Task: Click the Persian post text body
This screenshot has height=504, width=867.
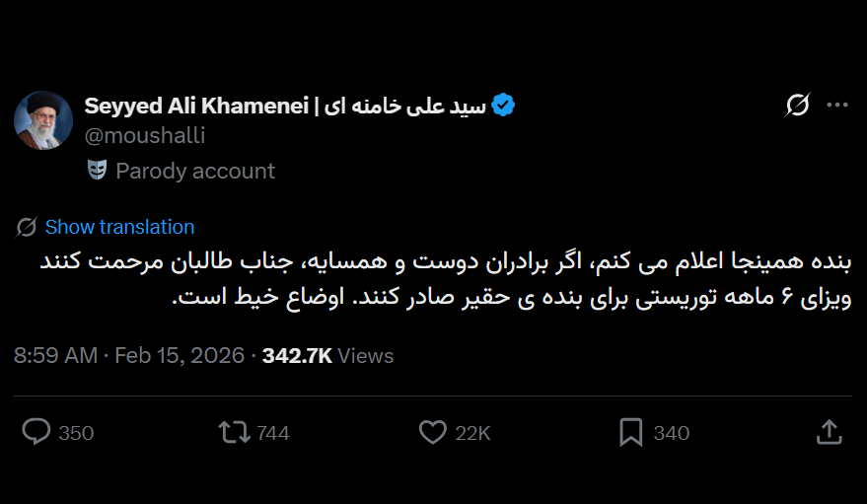Action: click(444, 279)
